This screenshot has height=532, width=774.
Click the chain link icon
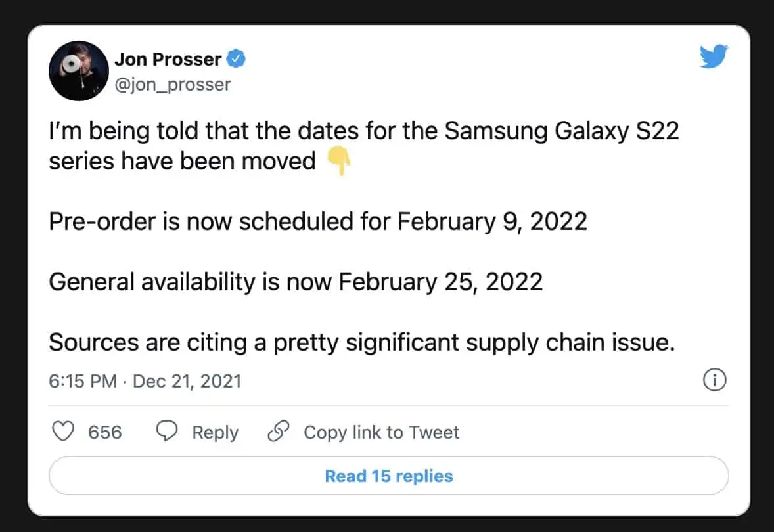click(x=279, y=432)
